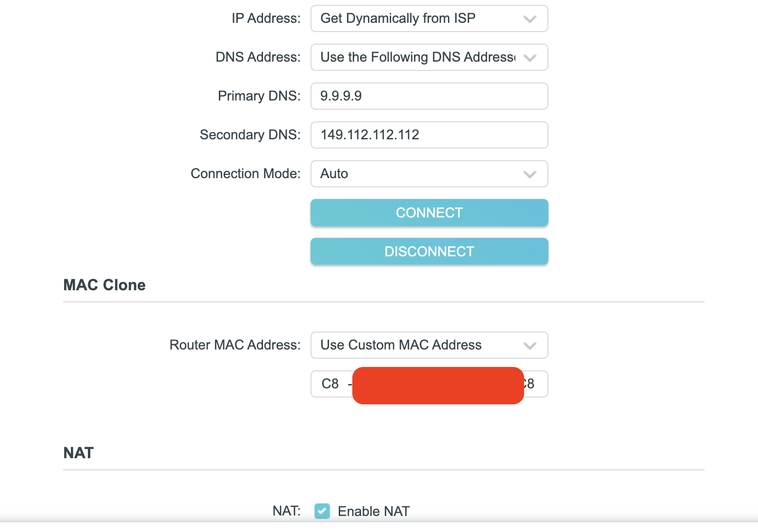
Task: Click the Primary DNS label
Action: [259, 96]
